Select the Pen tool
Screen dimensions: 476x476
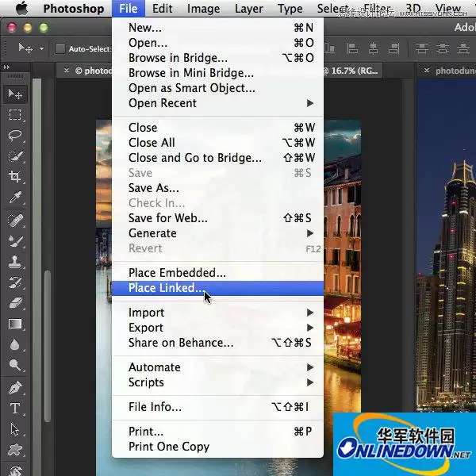(x=15, y=388)
